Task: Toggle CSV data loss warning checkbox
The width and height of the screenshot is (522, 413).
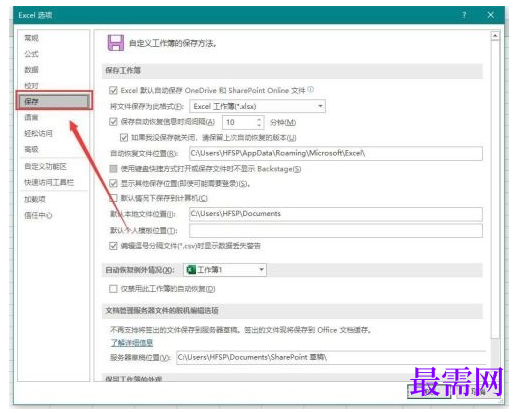Action: (x=113, y=246)
